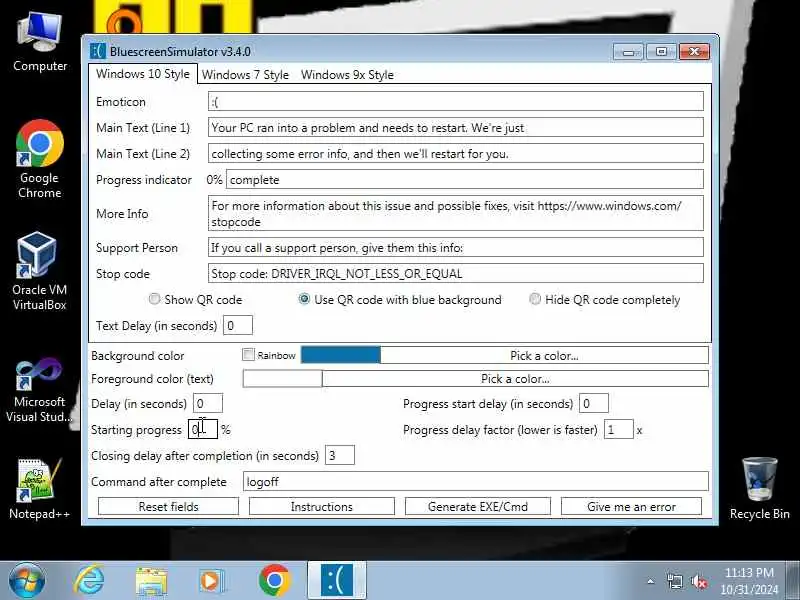Click the taskbar clock showing 11:13 PM
The width and height of the screenshot is (800, 600).
click(x=749, y=581)
